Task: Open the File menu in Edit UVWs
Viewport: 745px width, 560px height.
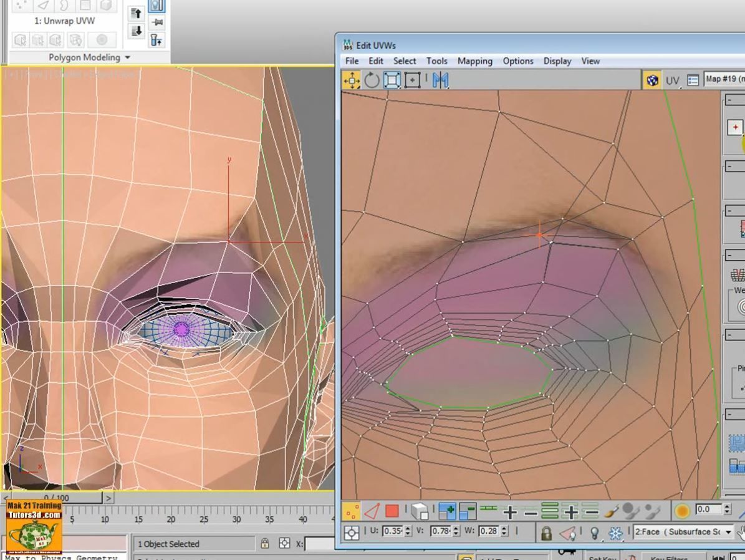Action: tap(352, 61)
